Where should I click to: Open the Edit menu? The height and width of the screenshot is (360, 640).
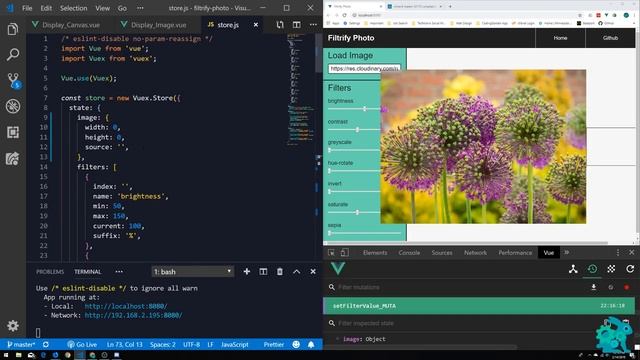tap(46, 8)
